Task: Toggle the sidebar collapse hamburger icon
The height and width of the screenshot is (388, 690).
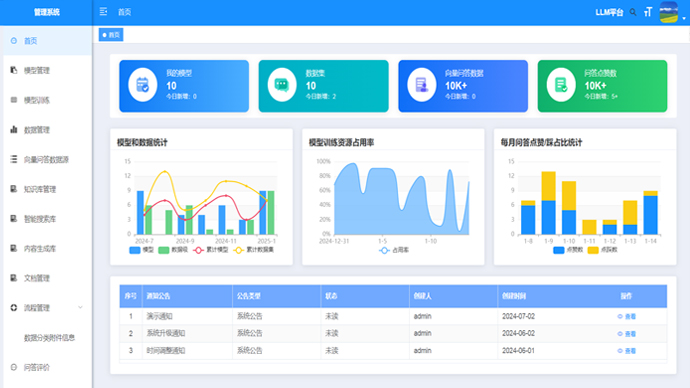Action: (x=103, y=12)
